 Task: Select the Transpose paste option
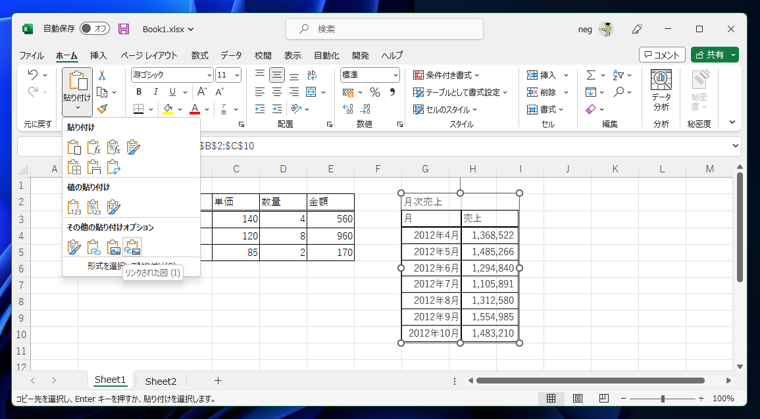(113, 167)
